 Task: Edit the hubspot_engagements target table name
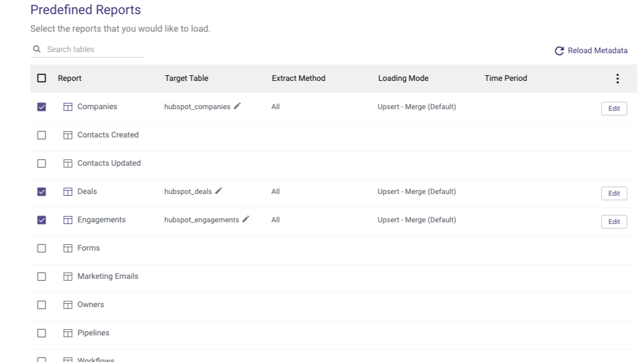tap(246, 219)
